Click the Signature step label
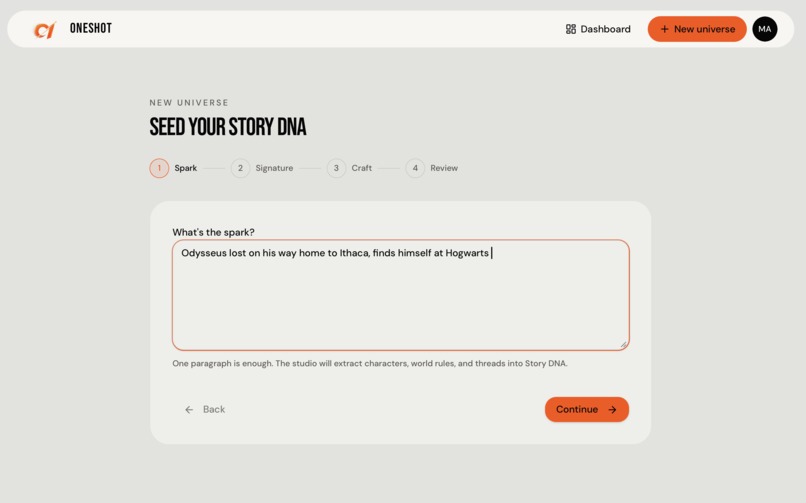Image resolution: width=806 pixels, height=503 pixels. click(274, 168)
